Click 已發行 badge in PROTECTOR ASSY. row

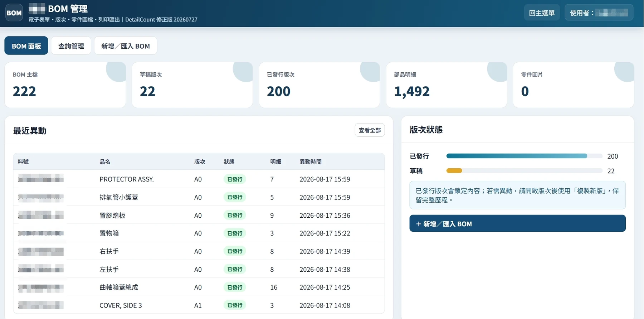[235, 179]
